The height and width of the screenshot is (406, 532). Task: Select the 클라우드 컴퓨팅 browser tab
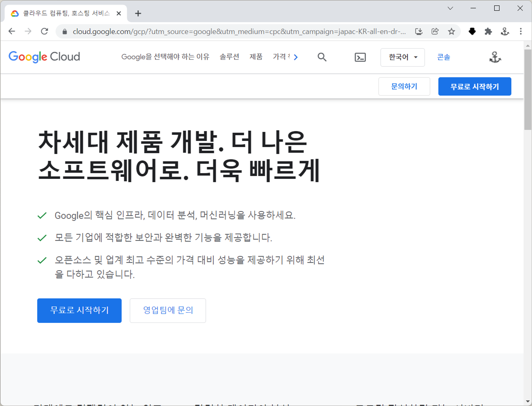(66, 13)
